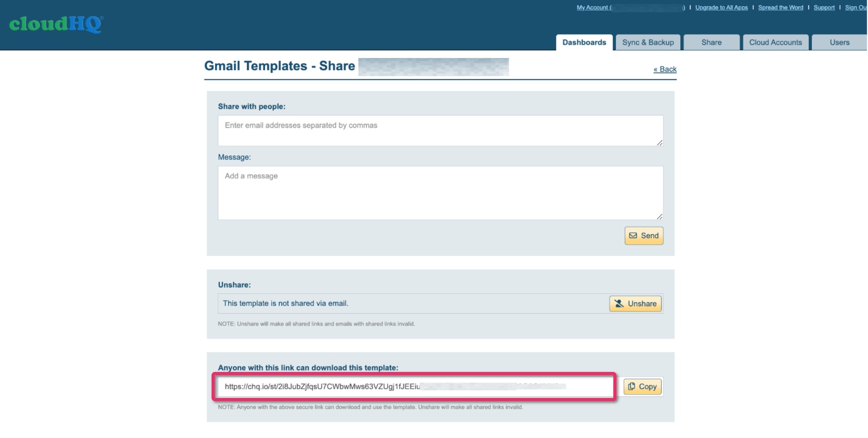Click the Message box resize handle

[660, 216]
